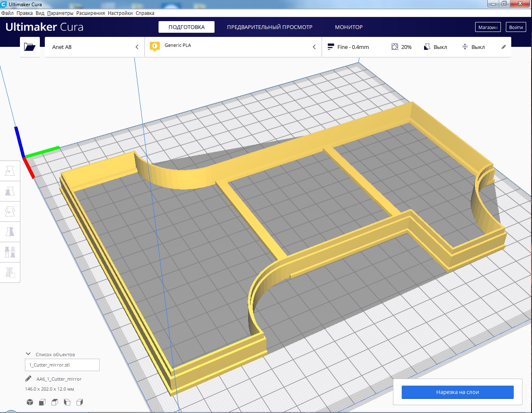Select the Rotate tool in left toolbar
532x413 pixels.
click(10, 211)
